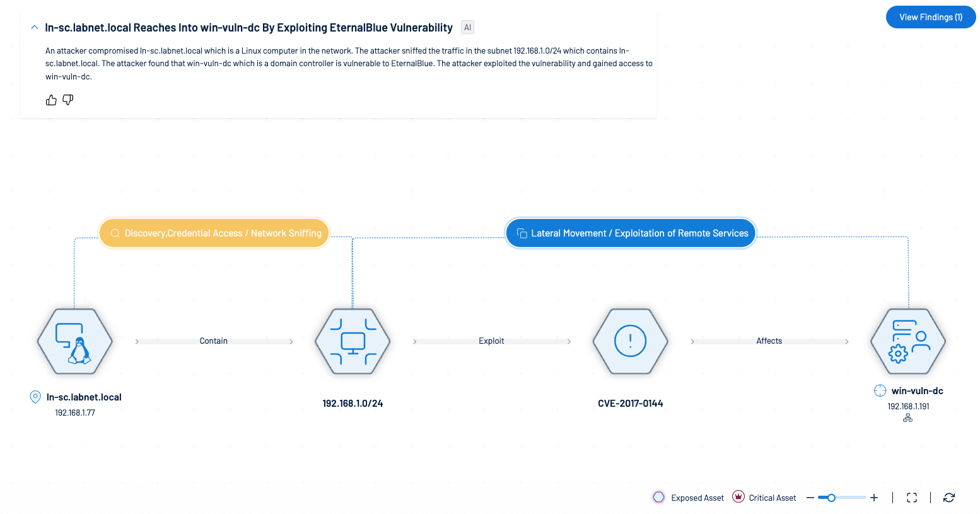Give thumbs up feedback on description

coord(52,100)
